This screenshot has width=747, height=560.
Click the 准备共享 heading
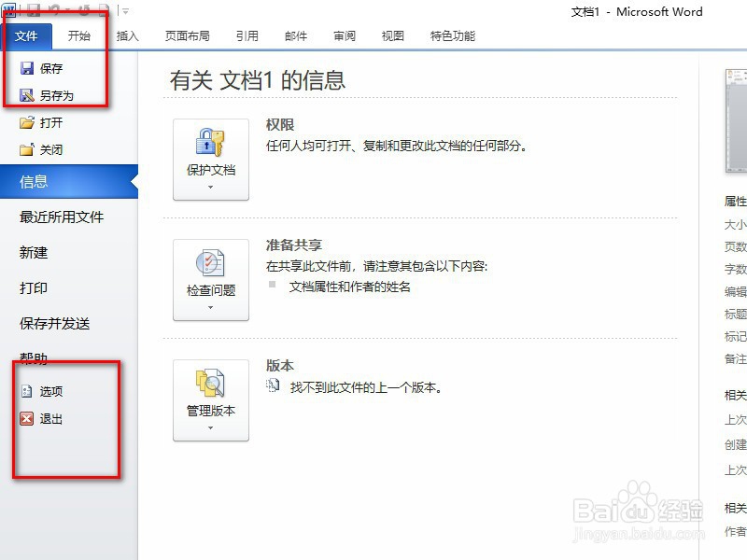click(x=294, y=245)
